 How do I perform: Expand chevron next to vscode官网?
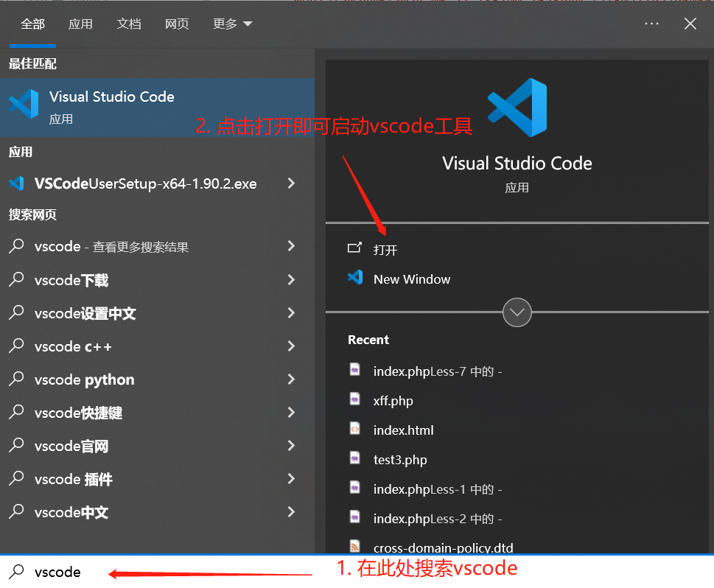pyautogui.click(x=292, y=446)
